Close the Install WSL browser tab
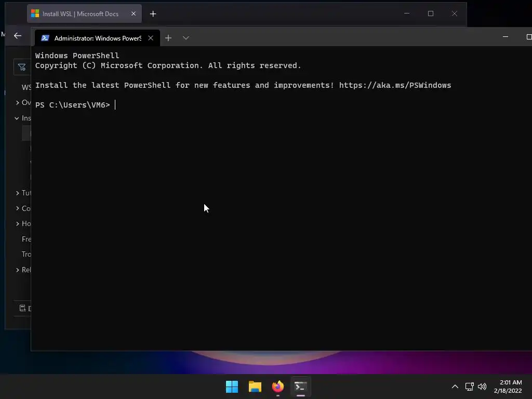The height and width of the screenshot is (399, 532). coord(134,14)
